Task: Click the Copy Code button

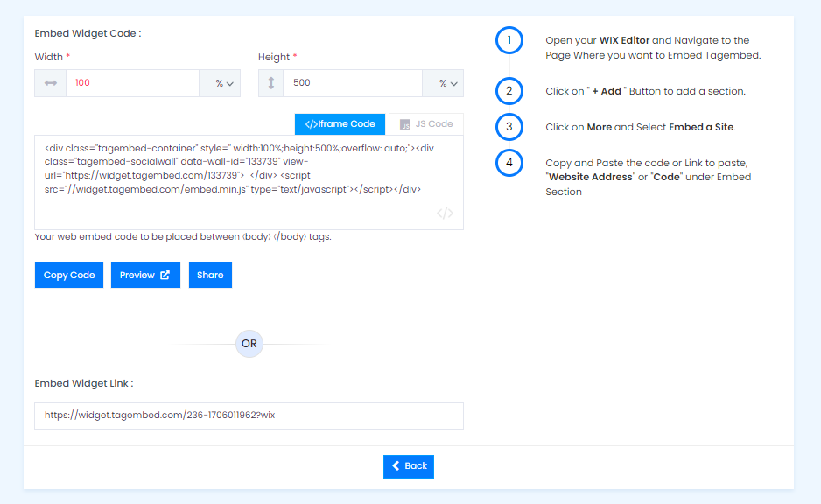Action: tap(69, 276)
